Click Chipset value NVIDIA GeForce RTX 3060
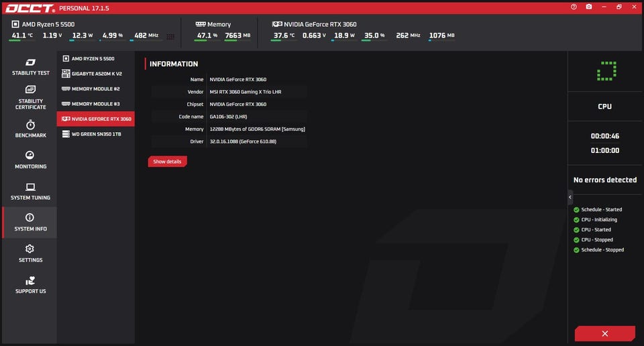Screen dimensions: 644x346 point(237,104)
